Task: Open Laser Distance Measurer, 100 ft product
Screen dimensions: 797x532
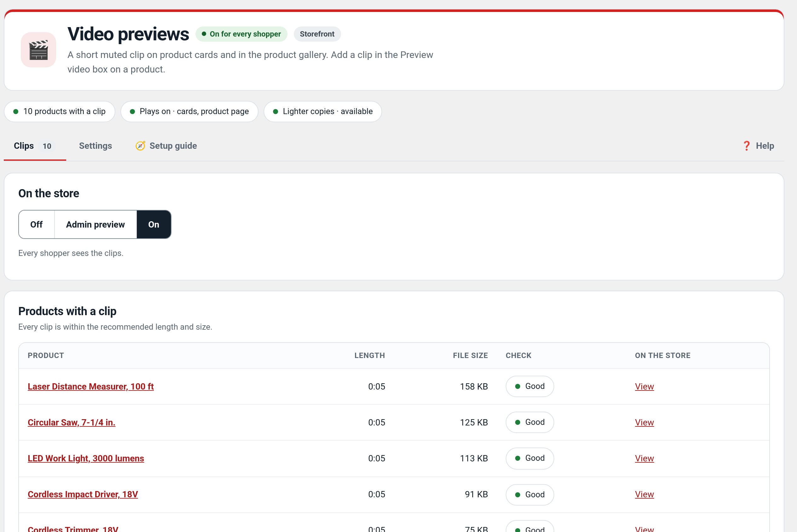Action: [x=90, y=386]
